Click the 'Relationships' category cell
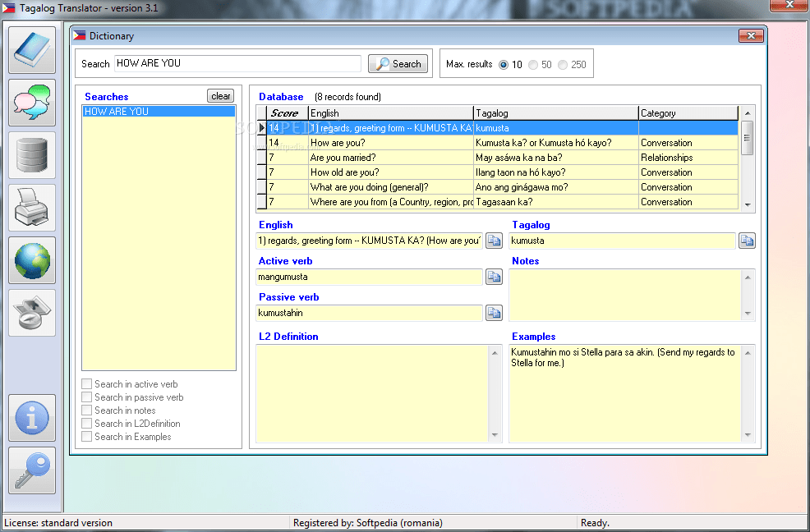This screenshot has height=532, width=810. click(688, 158)
